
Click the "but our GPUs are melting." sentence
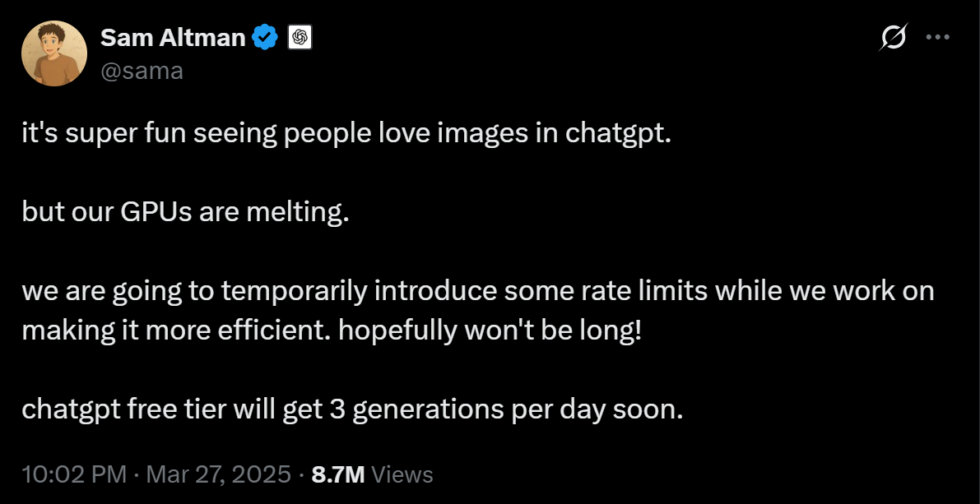tap(186, 211)
